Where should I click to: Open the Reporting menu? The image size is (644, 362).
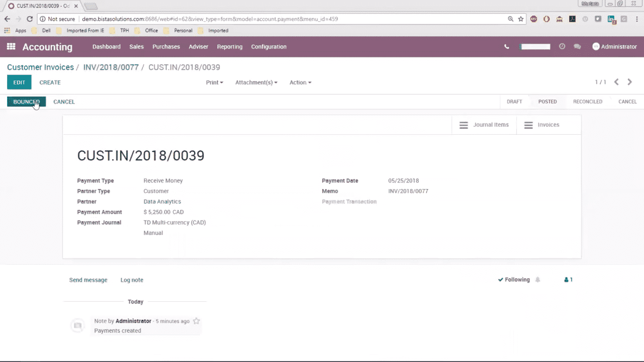[x=230, y=47]
